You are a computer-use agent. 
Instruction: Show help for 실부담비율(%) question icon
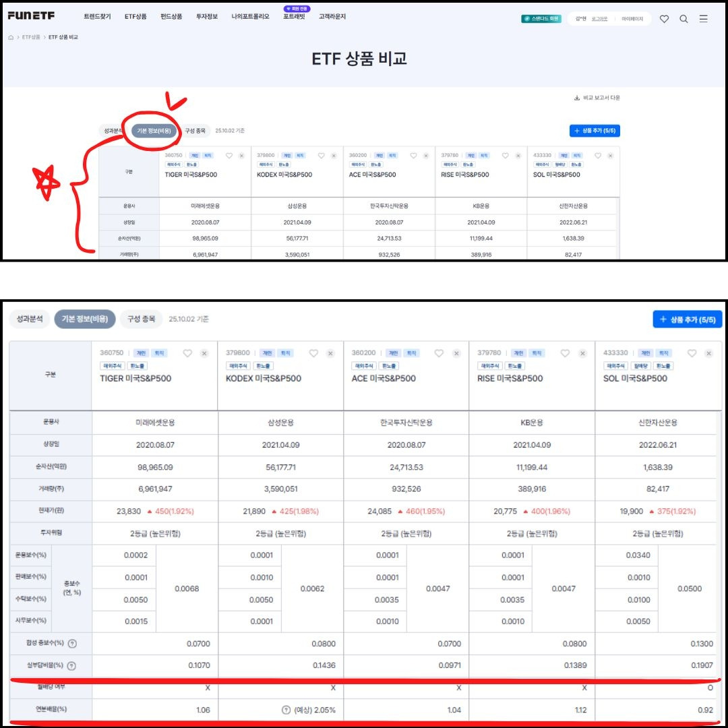pyautogui.click(x=71, y=666)
